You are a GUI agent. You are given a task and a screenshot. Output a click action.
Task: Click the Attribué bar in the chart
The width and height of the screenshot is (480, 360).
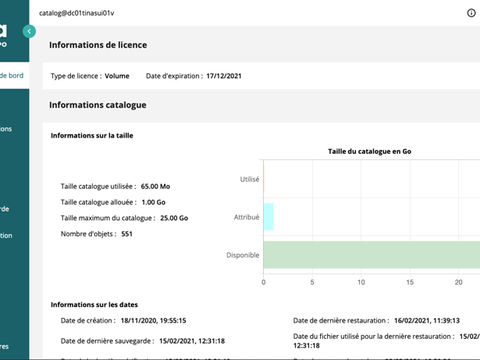coord(268,217)
